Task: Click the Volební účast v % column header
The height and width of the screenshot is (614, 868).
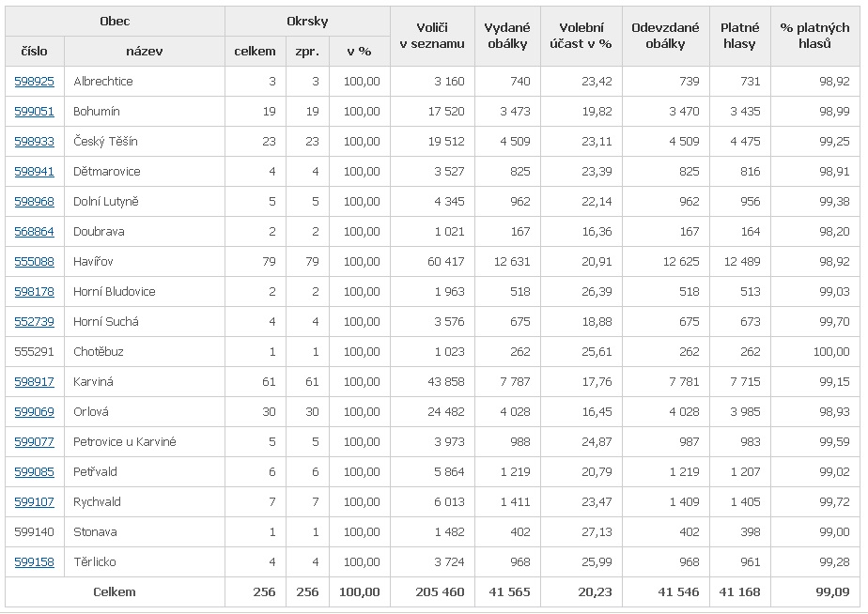Action: (x=581, y=36)
